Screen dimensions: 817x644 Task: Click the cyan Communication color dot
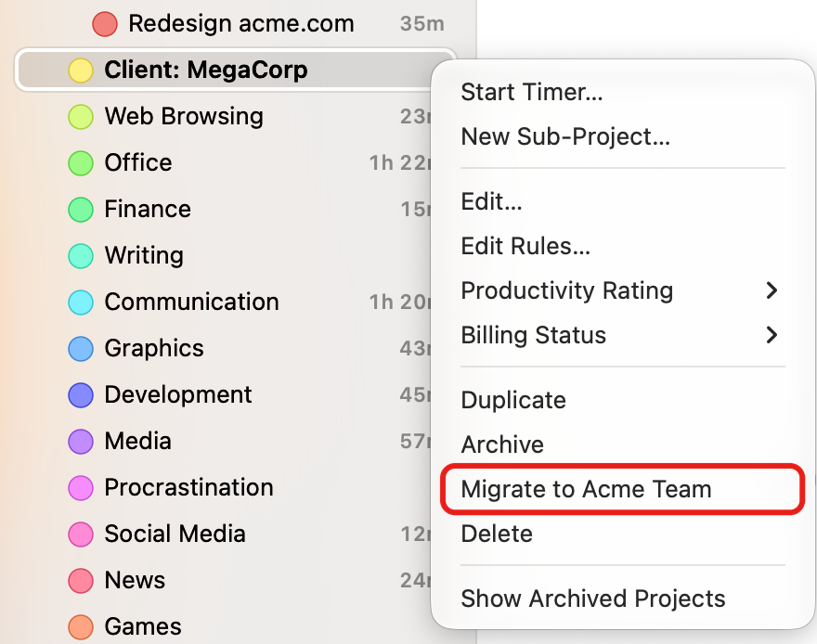[x=81, y=302]
